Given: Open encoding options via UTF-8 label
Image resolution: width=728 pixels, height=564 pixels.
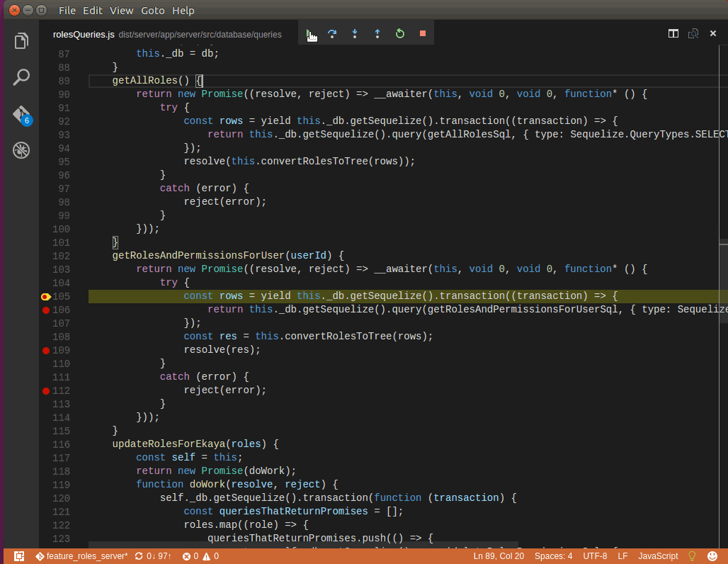Looking at the screenshot, I should [x=595, y=556].
